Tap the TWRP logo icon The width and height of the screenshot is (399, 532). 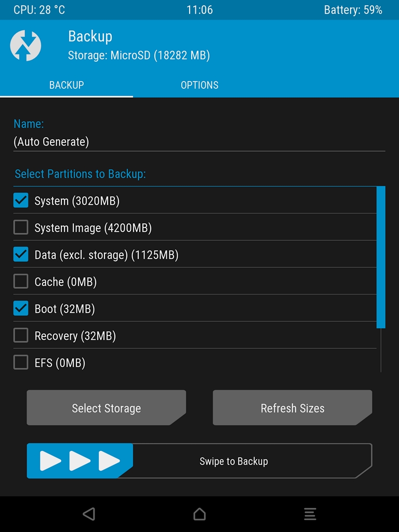[25, 46]
